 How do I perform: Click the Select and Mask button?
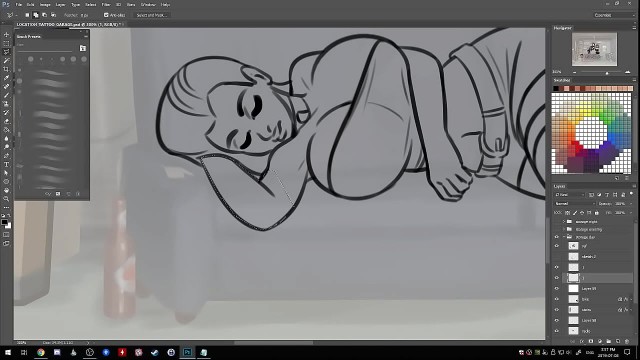[151, 15]
